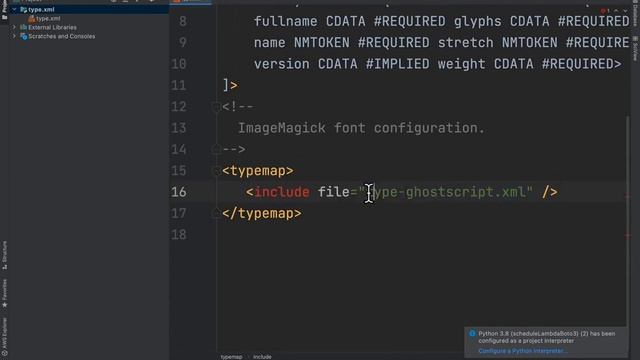Click red error stripe mark near line 16
640x360 pixels.
tap(627, 196)
